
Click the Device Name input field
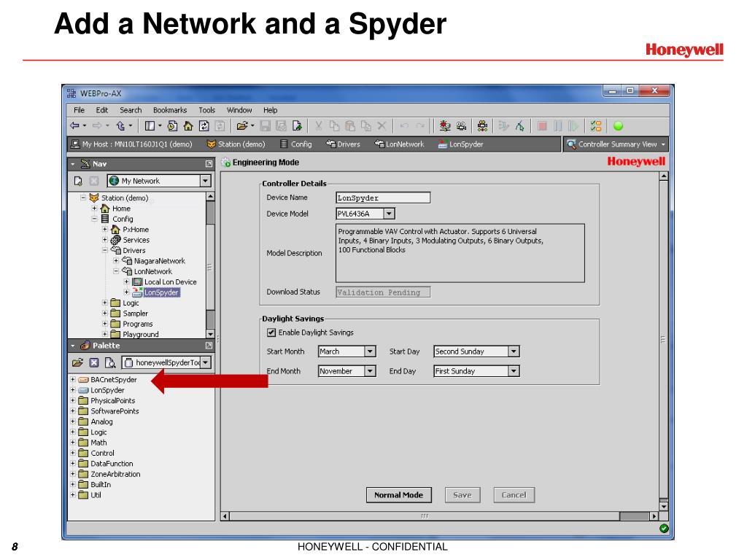coord(383,198)
